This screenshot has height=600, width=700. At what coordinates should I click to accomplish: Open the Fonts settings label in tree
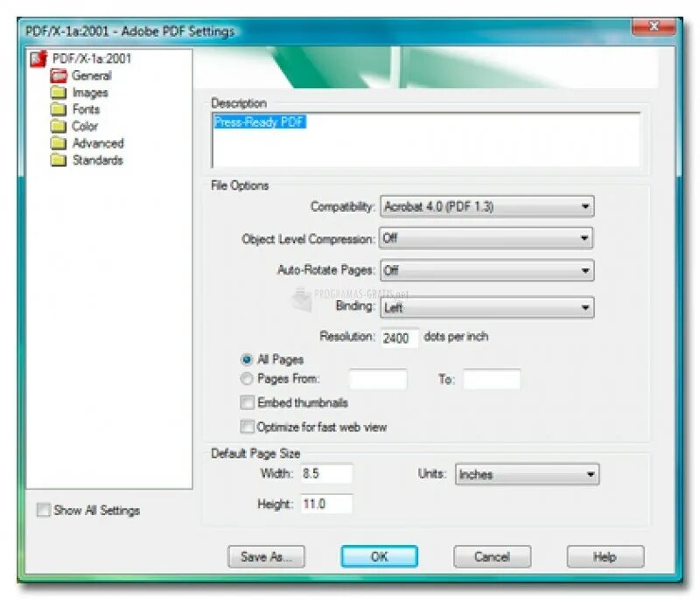86,109
